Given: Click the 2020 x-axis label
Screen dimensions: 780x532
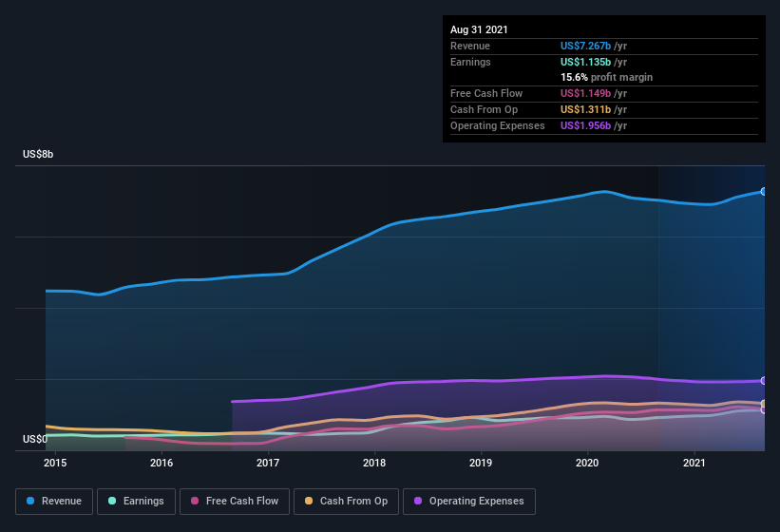Looking at the screenshot, I should [587, 463].
